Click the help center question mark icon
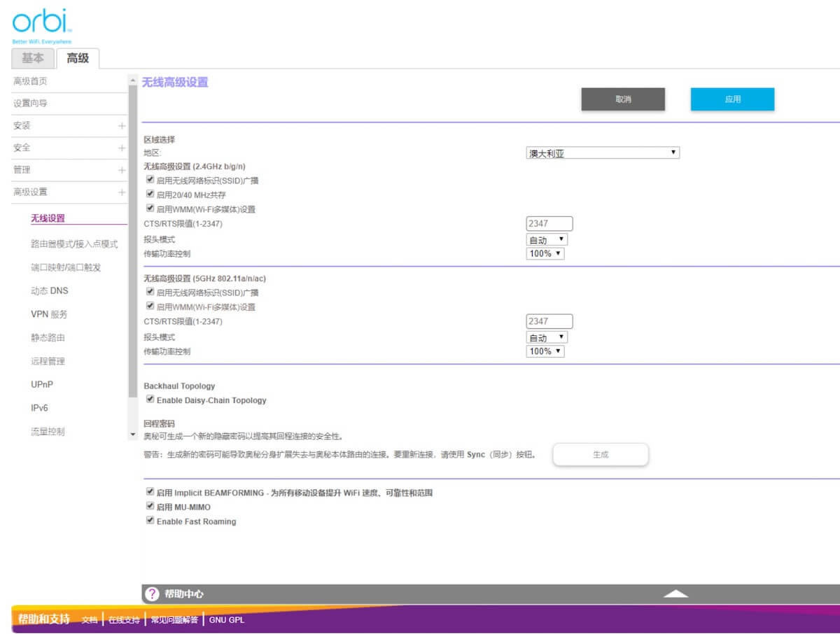This screenshot has width=840, height=634. pos(152,594)
